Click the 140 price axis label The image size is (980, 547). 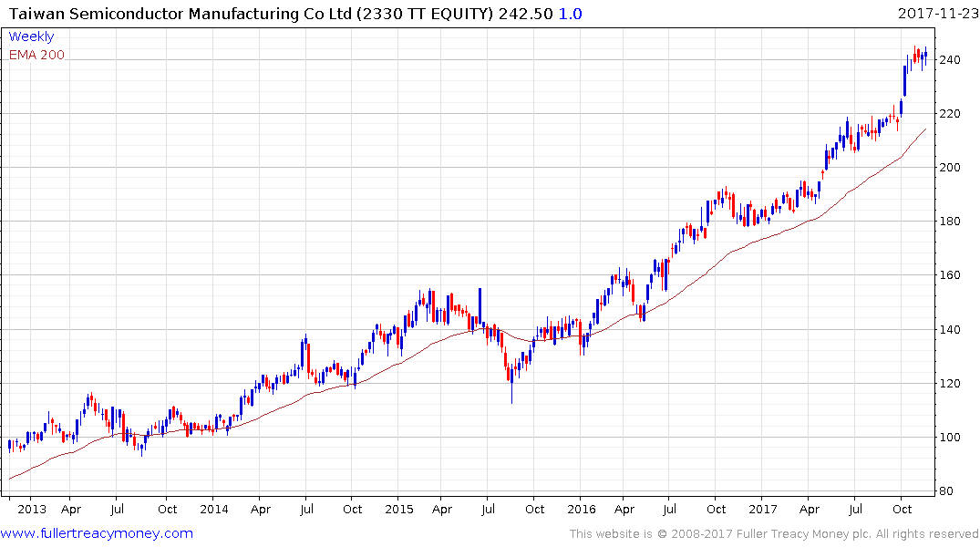click(949, 329)
